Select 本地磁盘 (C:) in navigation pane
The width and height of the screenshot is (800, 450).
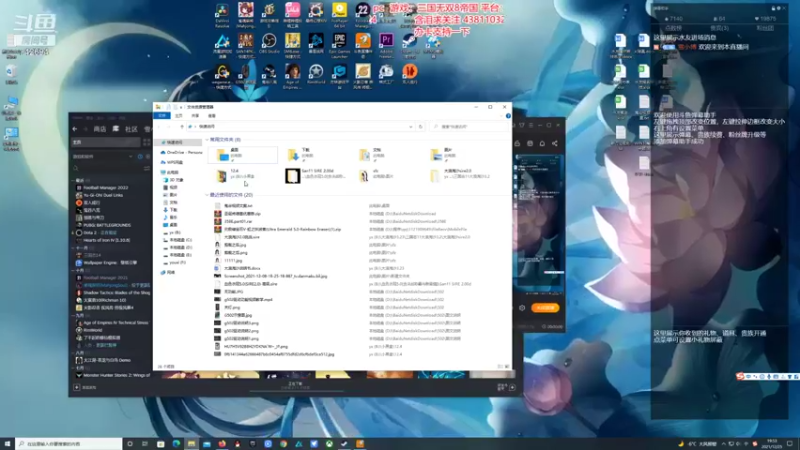pyautogui.click(x=178, y=240)
